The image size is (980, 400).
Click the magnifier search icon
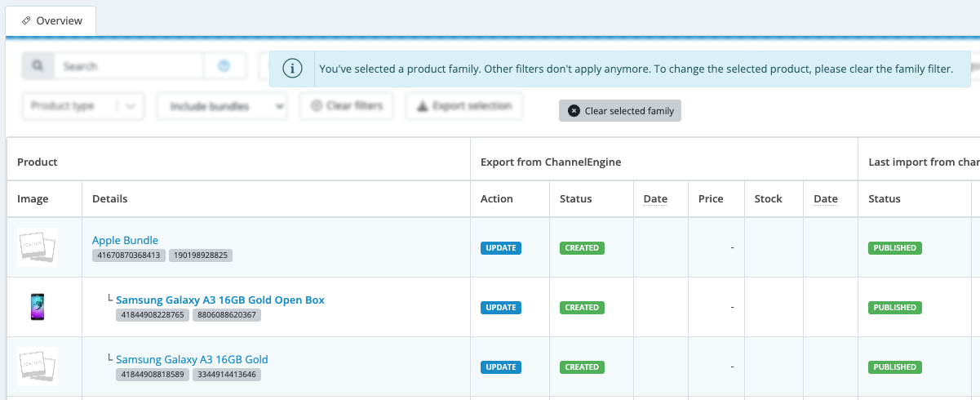tap(38, 66)
